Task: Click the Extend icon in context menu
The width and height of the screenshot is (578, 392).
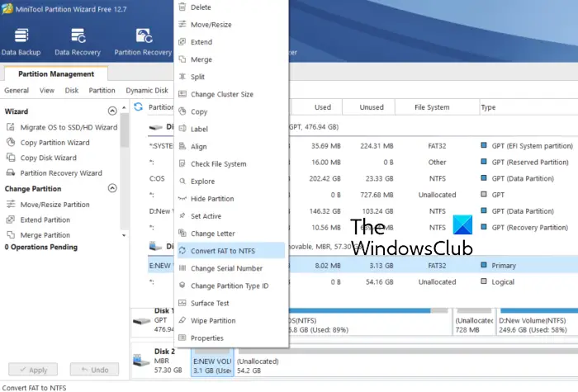Action: (x=182, y=41)
